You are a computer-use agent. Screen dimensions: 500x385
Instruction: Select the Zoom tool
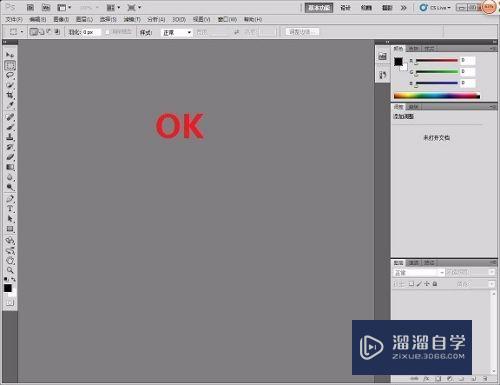click(10, 270)
